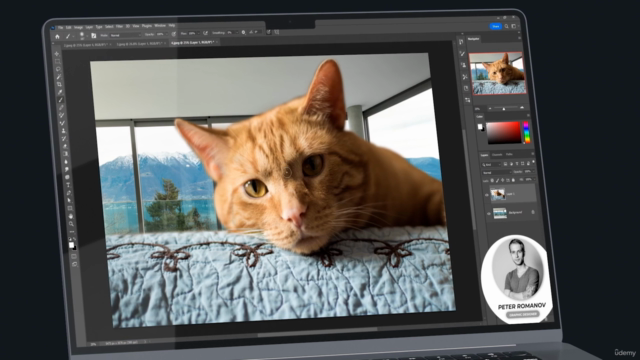The image size is (640, 360).
Task: Select the Eyedropper tool
Action: (x=60, y=92)
